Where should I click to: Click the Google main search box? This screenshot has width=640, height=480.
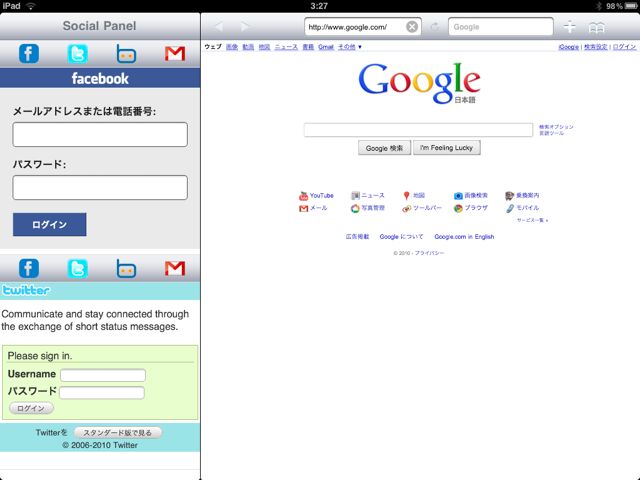click(x=418, y=130)
